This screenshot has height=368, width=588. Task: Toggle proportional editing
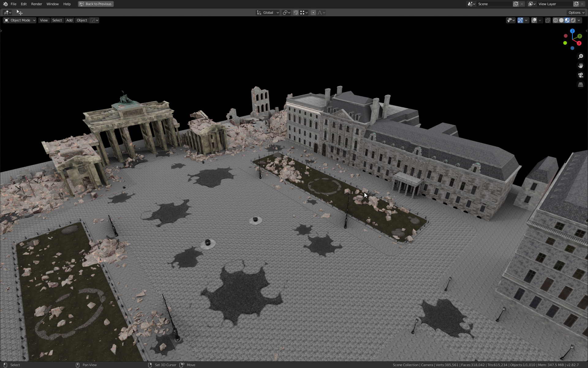tap(313, 13)
